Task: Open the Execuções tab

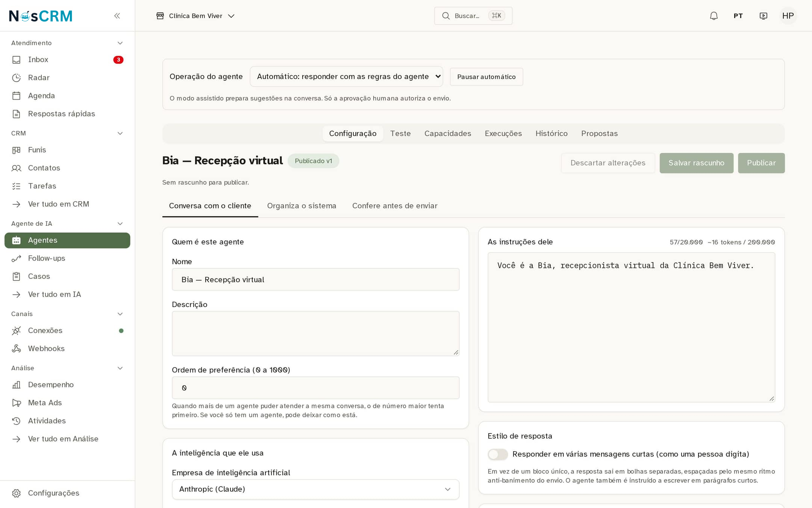Action: 503,134
